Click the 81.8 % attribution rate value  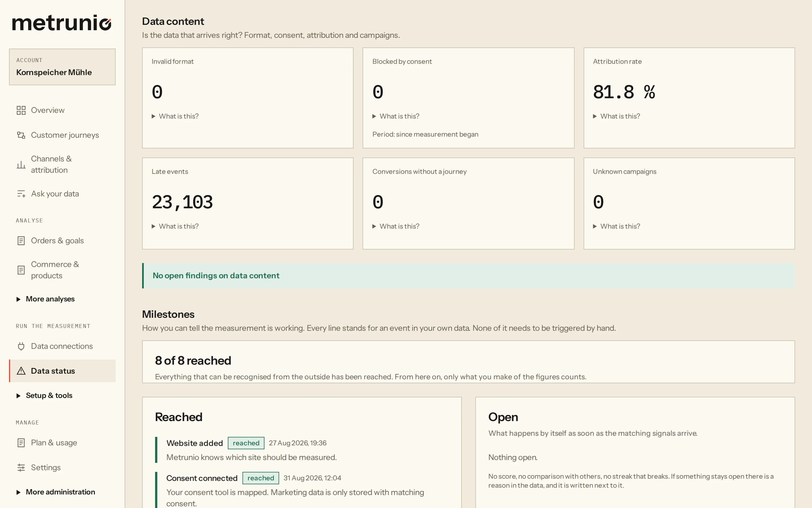(624, 92)
